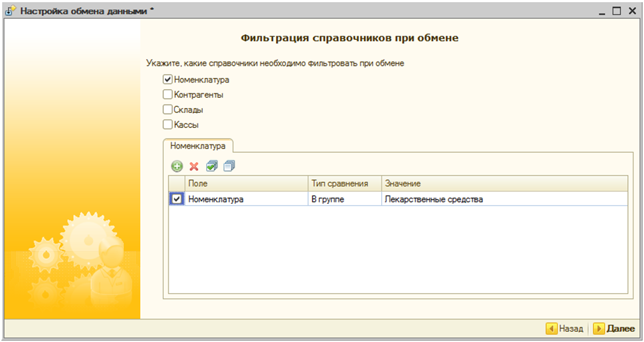Click the check all rows icon
Screen dimensions: 644x342
click(212, 166)
